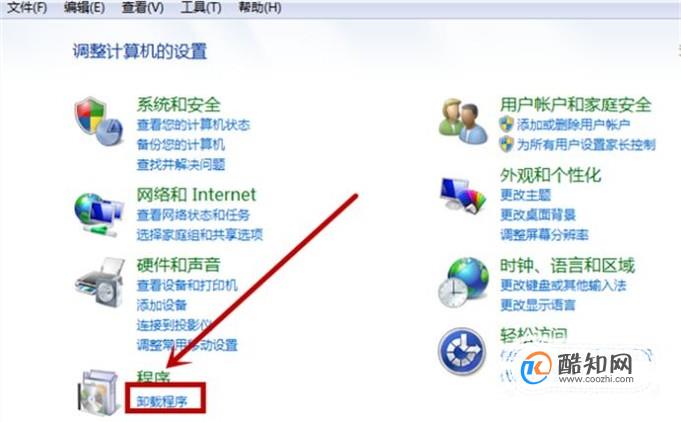The height and width of the screenshot is (422, 681).
Task: Click the Ease of Access icon
Action: 462,351
